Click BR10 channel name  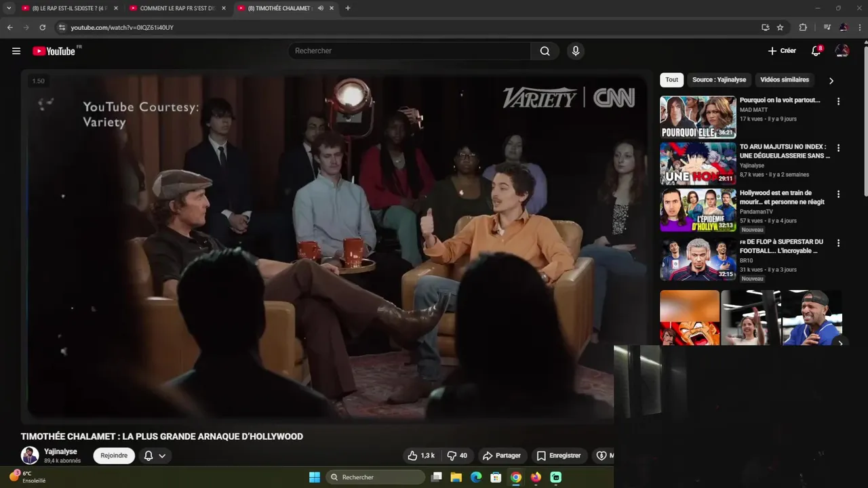pyautogui.click(x=746, y=260)
